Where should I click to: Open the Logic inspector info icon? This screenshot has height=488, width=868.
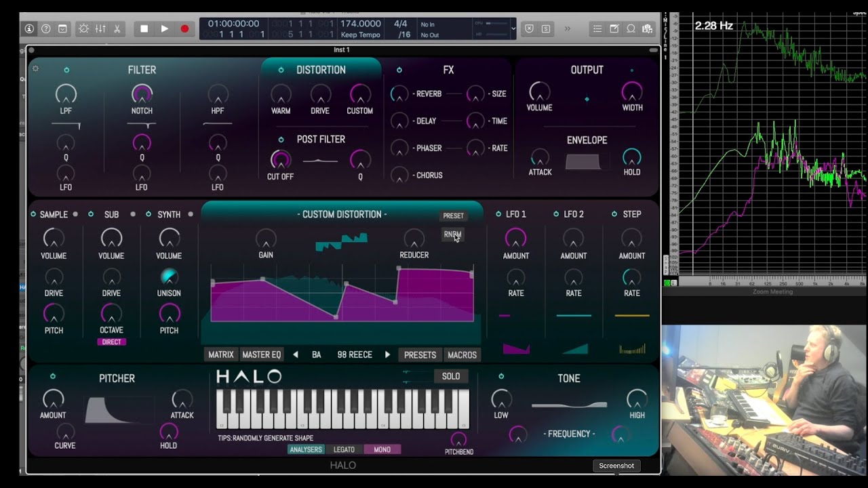click(x=29, y=28)
